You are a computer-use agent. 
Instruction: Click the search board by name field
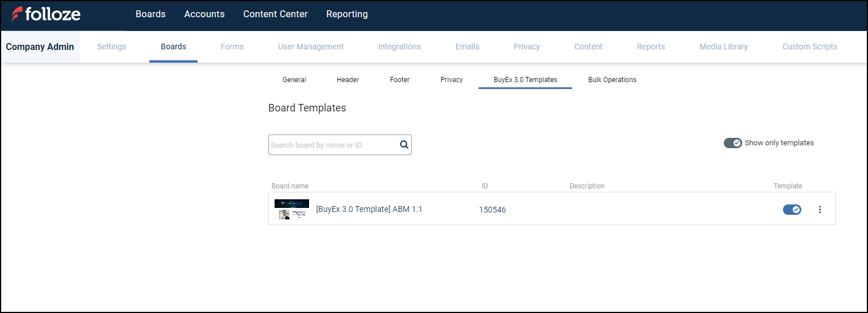point(333,145)
